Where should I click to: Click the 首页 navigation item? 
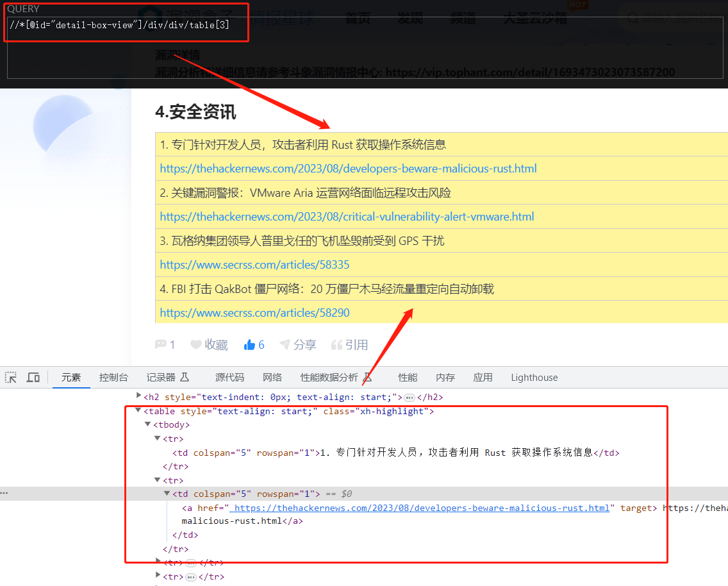coord(358,18)
